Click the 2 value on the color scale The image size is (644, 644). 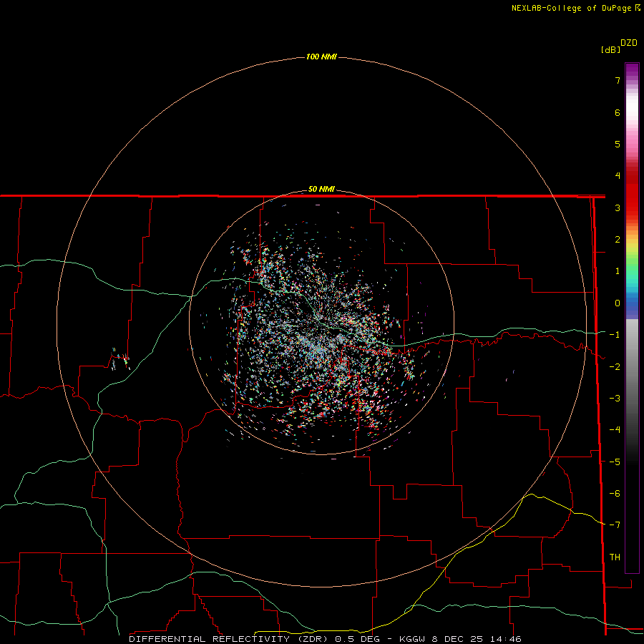click(x=618, y=240)
